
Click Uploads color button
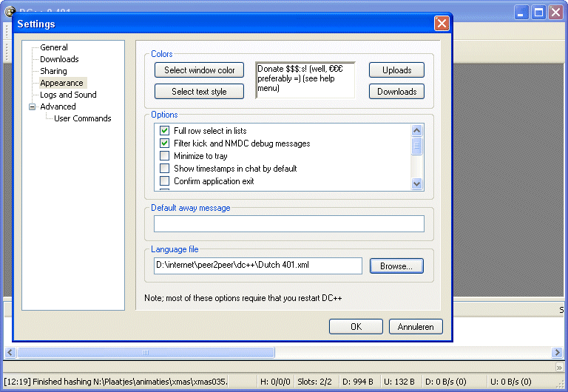396,70
